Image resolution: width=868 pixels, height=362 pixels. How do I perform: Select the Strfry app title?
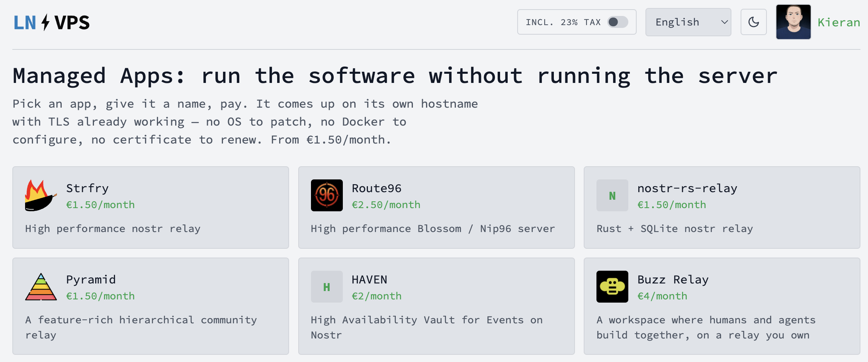pos(87,188)
